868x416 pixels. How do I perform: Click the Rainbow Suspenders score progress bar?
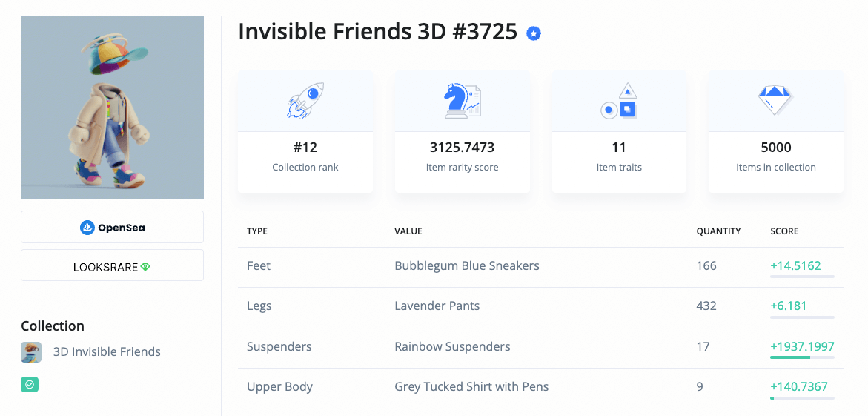802,357
